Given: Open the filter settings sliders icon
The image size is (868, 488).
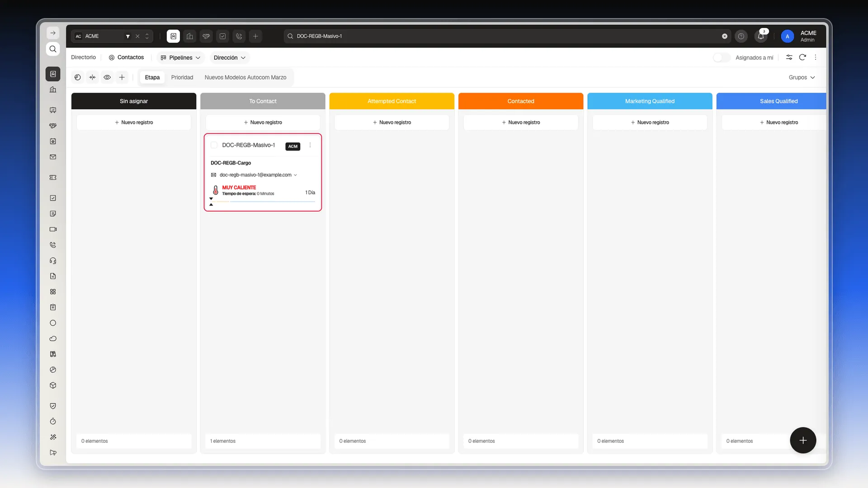Looking at the screenshot, I should [x=789, y=57].
